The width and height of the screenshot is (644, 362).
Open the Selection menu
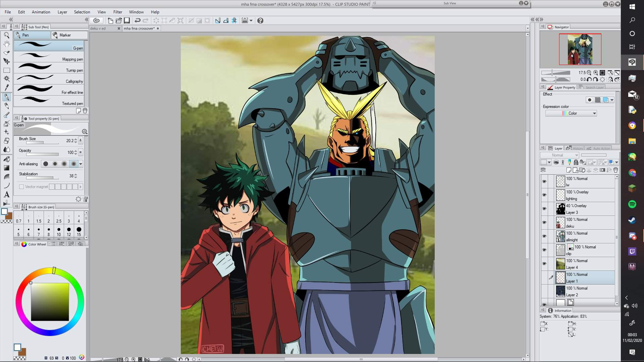(x=82, y=12)
